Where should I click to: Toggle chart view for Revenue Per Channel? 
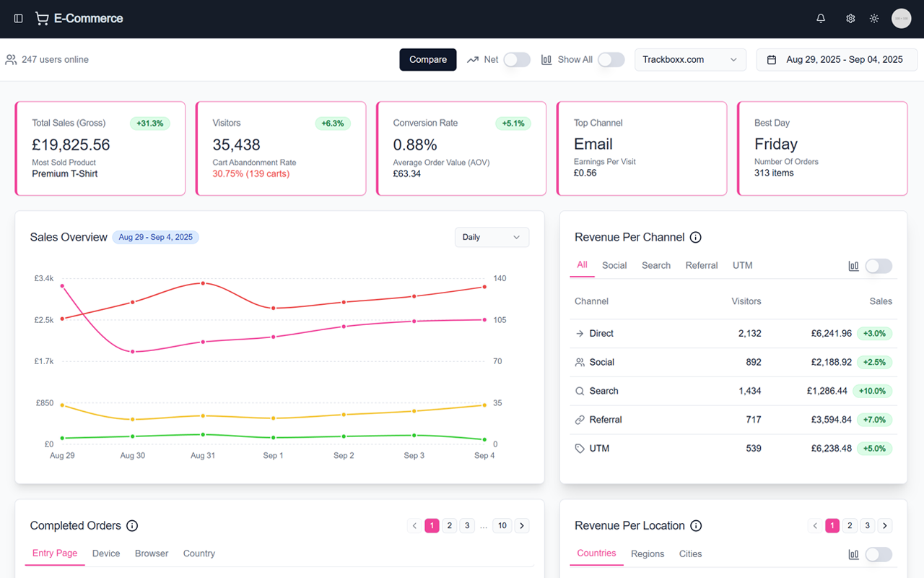pyautogui.click(x=879, y=266)
